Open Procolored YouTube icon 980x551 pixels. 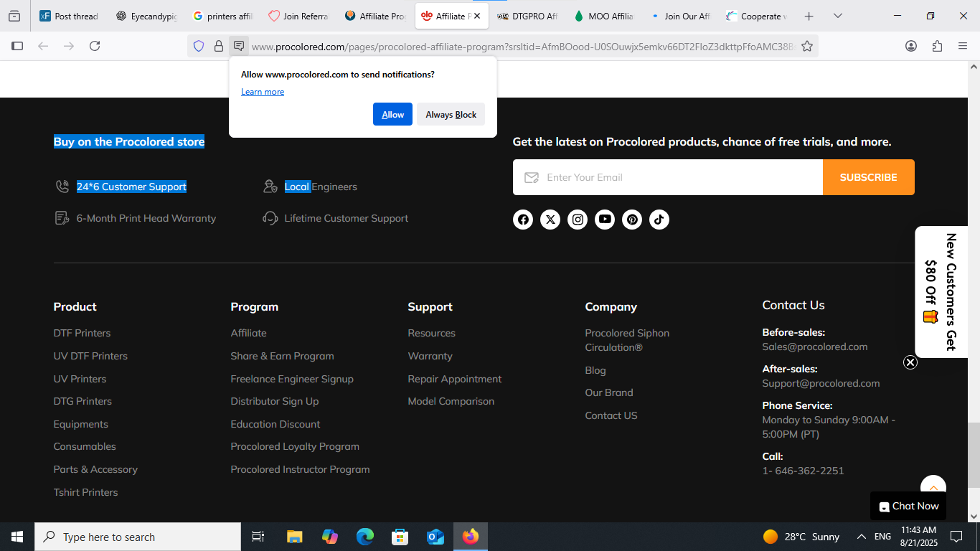click(x=605, y=220)
